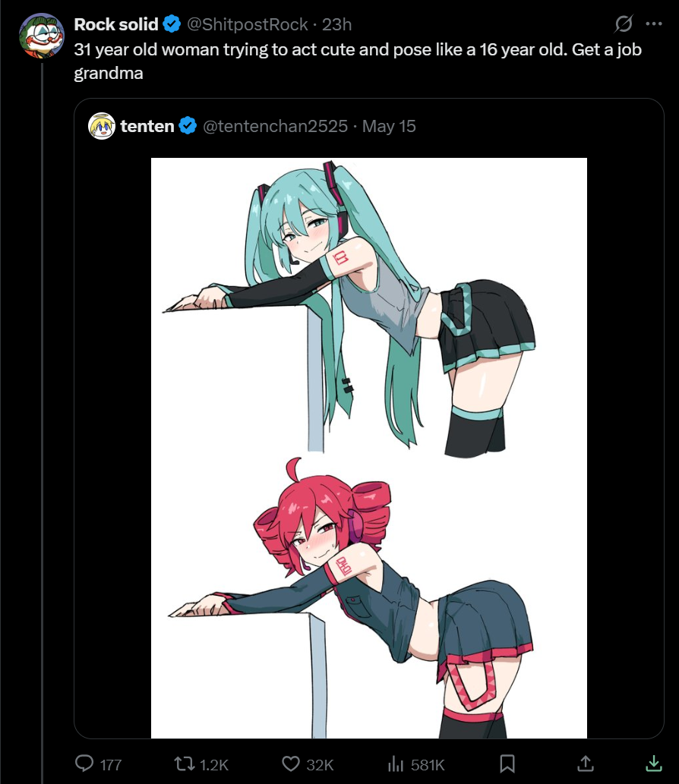Image resolution: width=679 pixels, height=784 pixels.
Task: Click the Grok slashed-circle icon
Action: click(624, 24)
